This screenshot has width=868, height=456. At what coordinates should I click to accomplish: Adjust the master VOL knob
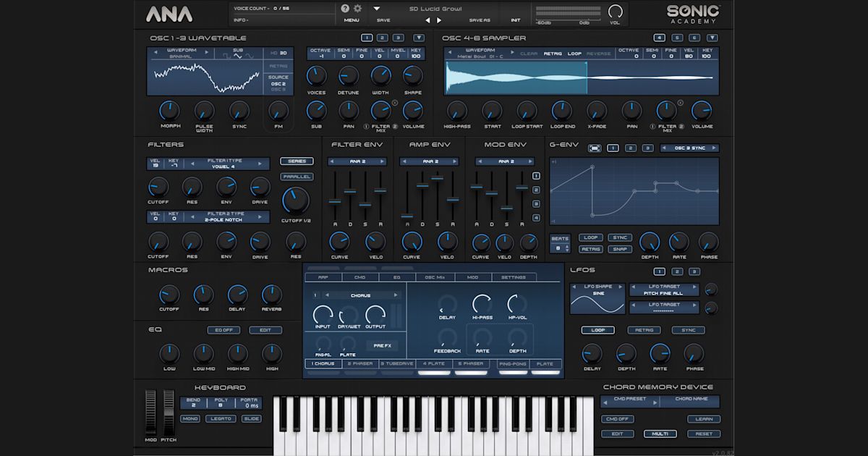tap(616, 11)
